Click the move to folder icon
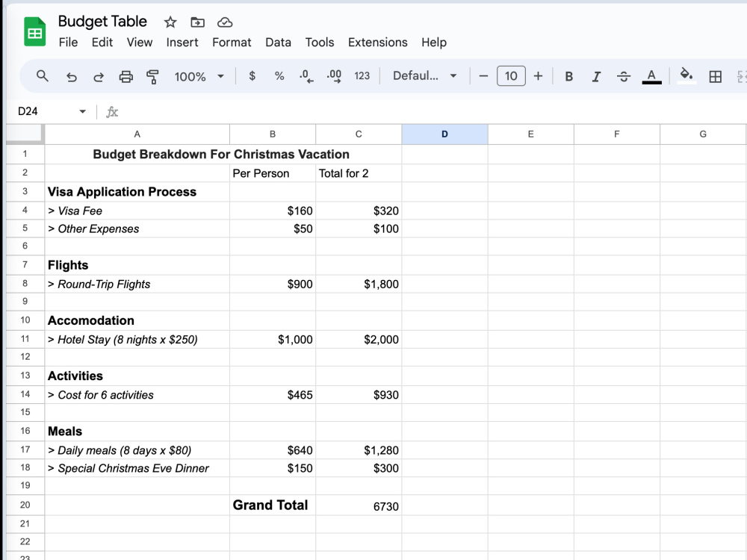This screenshot has width=747, height=560. (x=197, y=22)
